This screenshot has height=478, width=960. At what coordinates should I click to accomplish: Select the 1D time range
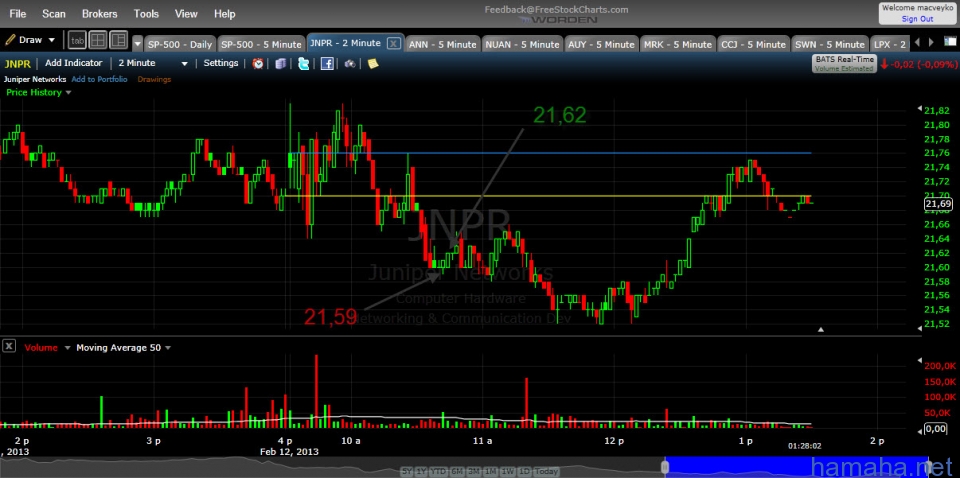click(x=523, y=471)
